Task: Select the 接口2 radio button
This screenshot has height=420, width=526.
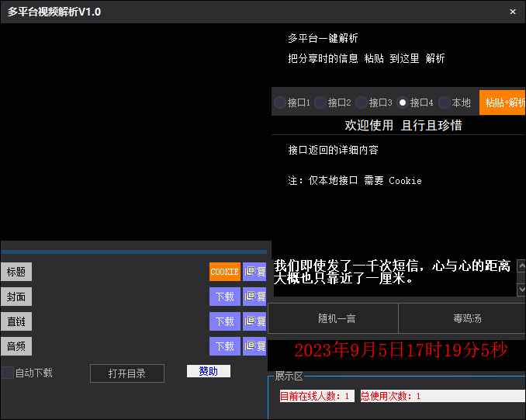Action: click(x=320, y=102)
